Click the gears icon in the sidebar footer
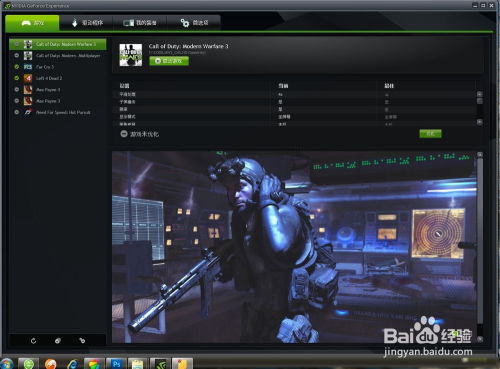This screenshot has width=500, height=369. coord(82,341)
